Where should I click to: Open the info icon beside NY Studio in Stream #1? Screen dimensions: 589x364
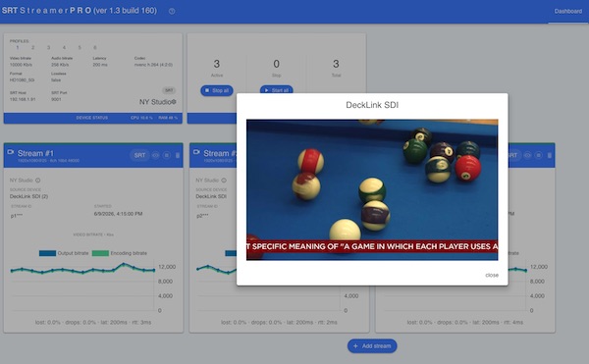(x=38, y=181)
